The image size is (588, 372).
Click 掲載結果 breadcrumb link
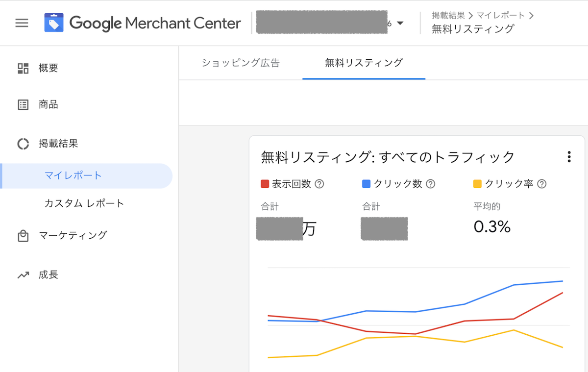click(448, 15)
